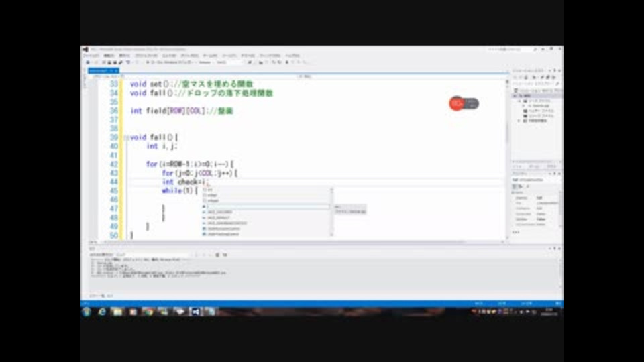Select ヘッダー ファイル folder in Solution Explorer

[539, 111]
